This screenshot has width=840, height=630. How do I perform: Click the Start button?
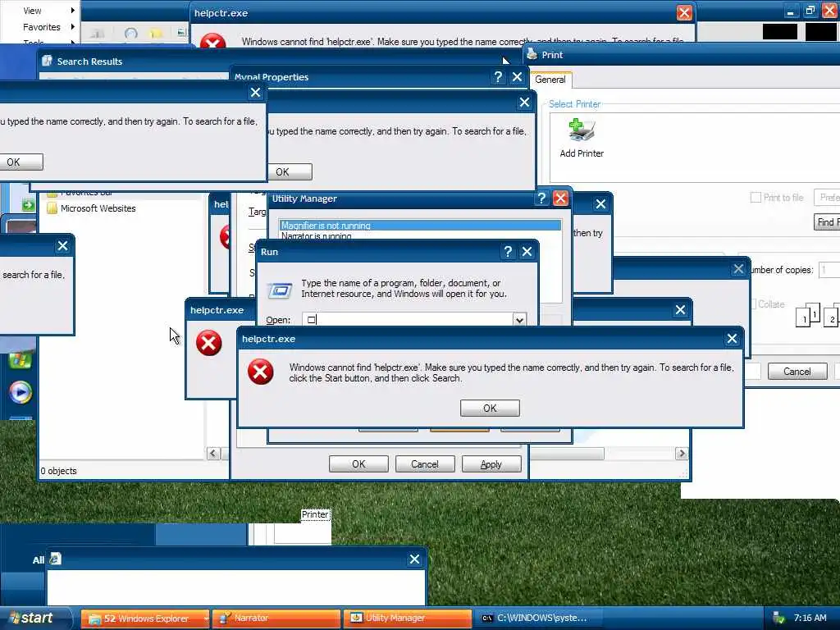[x=34, y=619]
